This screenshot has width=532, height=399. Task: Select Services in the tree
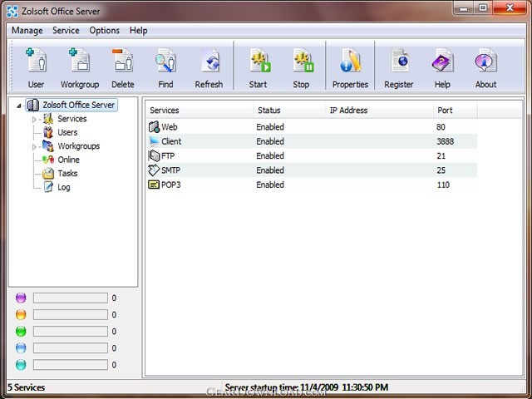[72, 118]
